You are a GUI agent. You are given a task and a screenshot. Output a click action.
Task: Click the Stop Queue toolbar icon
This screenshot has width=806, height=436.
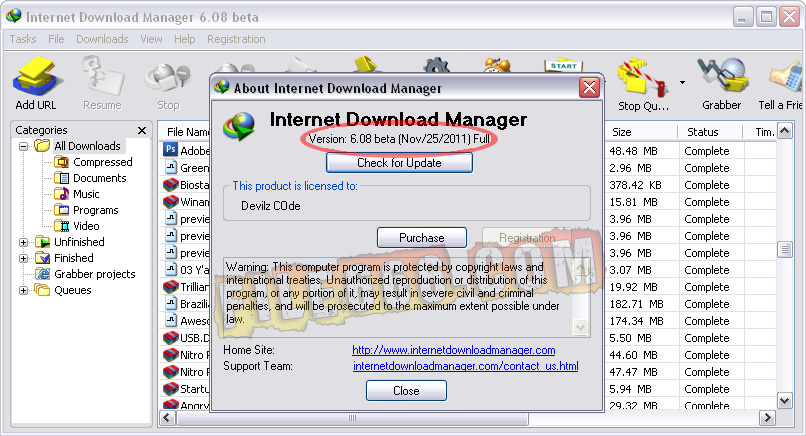[x=643, y=78]
